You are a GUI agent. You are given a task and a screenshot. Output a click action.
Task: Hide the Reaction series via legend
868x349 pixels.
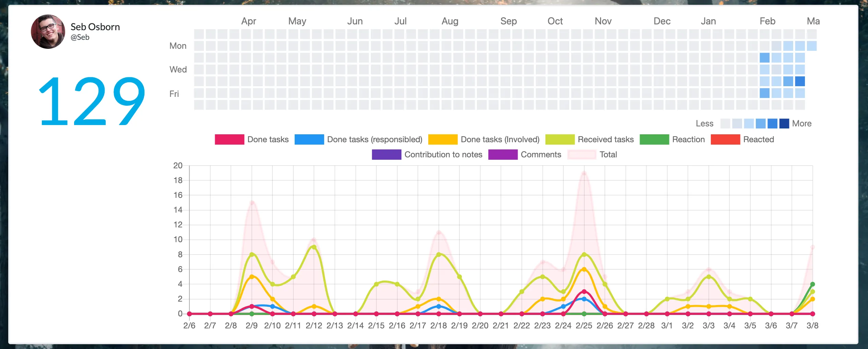(x=672, y=139)
